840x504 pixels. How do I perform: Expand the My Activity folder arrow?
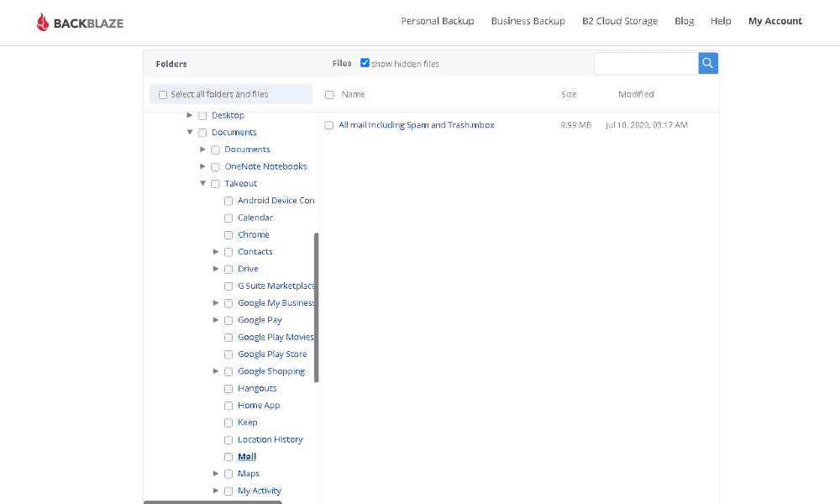(x=216, y=491)
